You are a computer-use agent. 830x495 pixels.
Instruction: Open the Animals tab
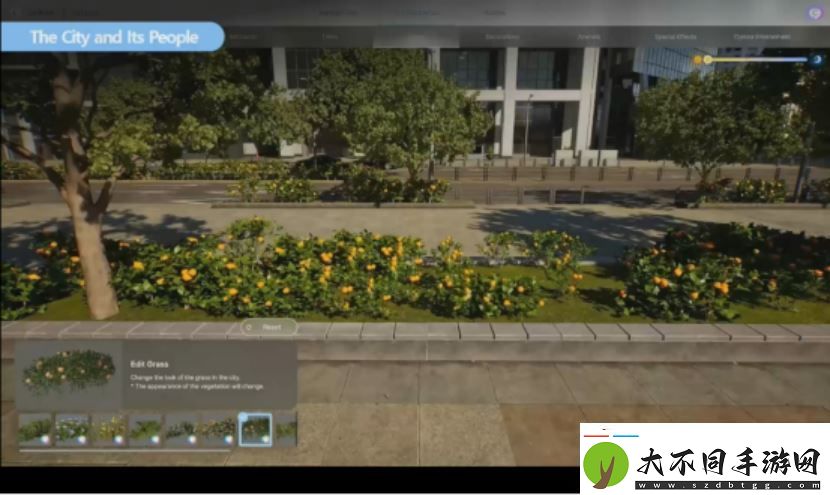coord(589,37)
